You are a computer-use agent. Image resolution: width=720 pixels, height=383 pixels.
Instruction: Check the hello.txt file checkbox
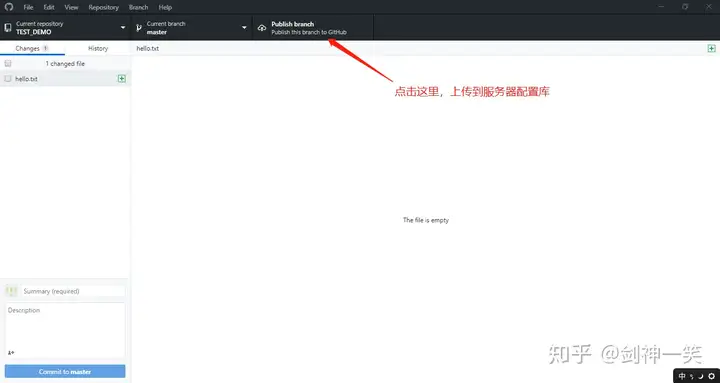click(8, 79)
